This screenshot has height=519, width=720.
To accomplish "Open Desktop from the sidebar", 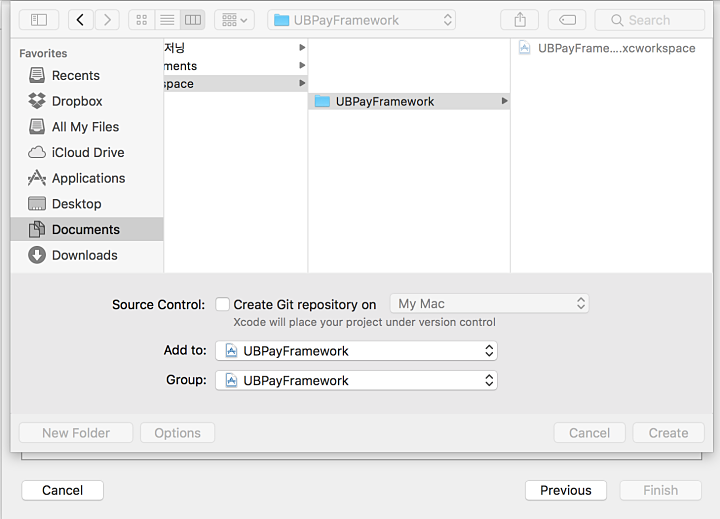I will click(x=87, y=204).
